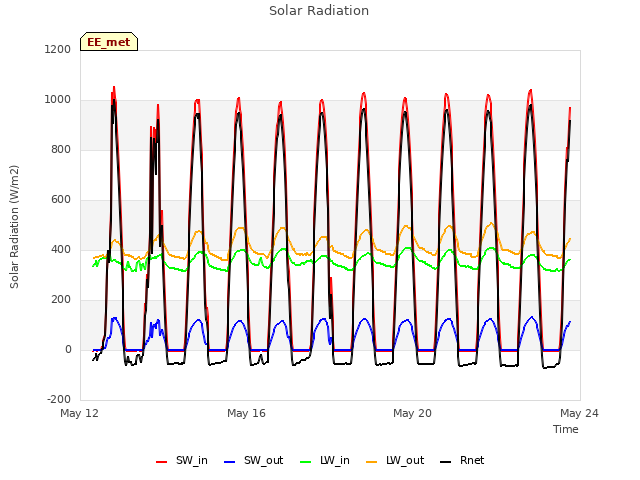Click the black Rnet legend swatch
Screen dimensions: 640x480
click(446, 462)
